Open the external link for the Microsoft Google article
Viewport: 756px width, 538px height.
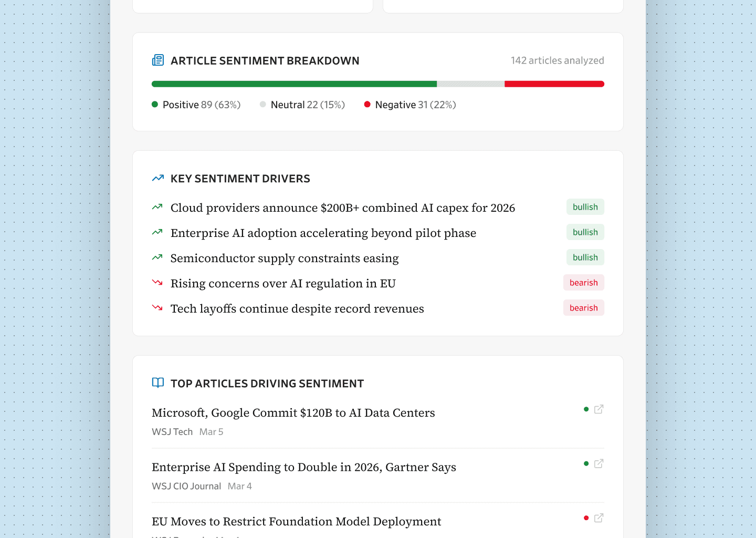[x=599, y=409]
